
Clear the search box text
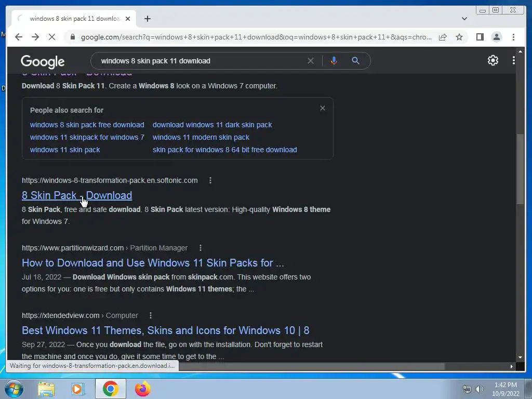click(311, 61)
